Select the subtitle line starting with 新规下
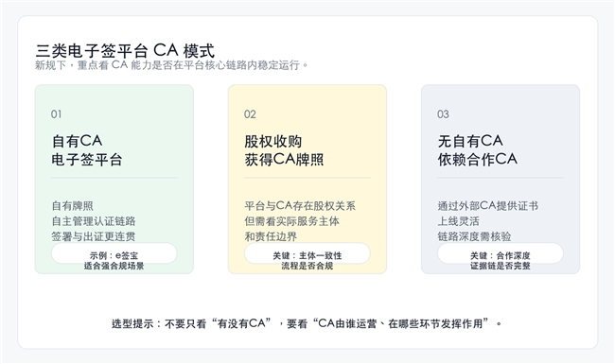Screen dimensions: 615x364 [171, 65]
